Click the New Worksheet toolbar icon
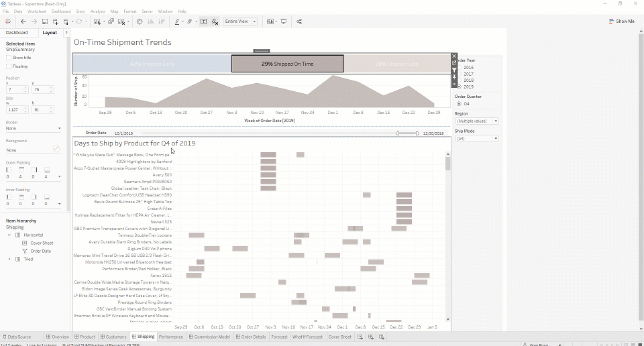The image size is (644, 346). [97, 21]
